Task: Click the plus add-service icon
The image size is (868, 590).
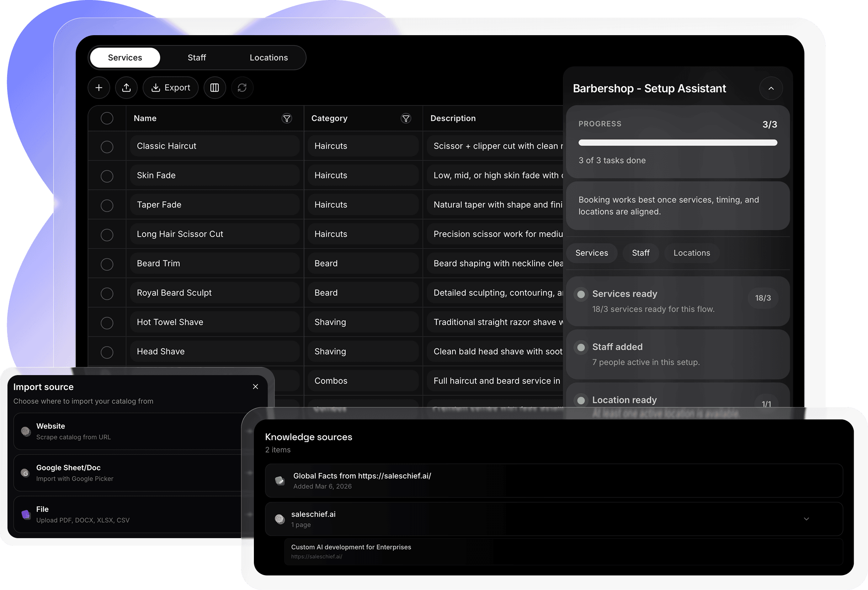Action: (x=98, y=88)
